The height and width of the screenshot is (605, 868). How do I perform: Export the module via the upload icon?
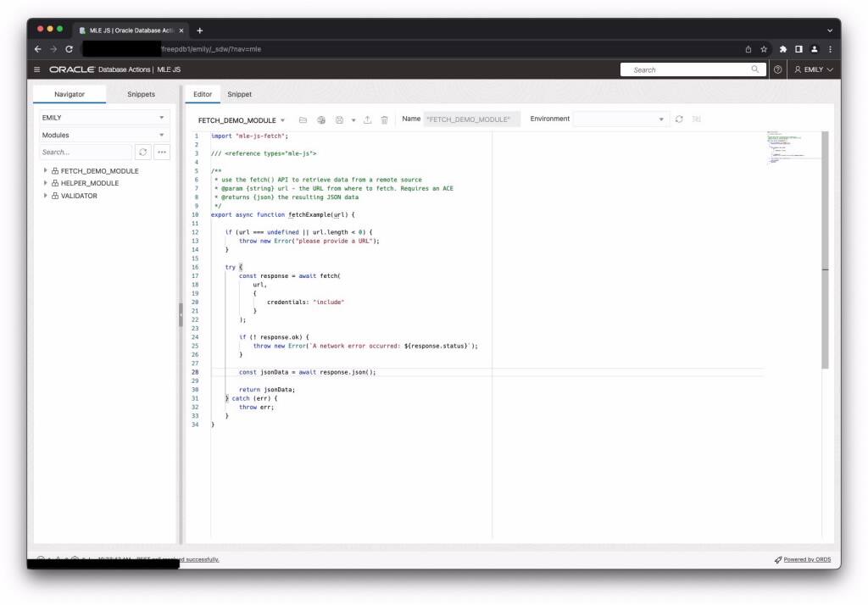coord(367,119)
